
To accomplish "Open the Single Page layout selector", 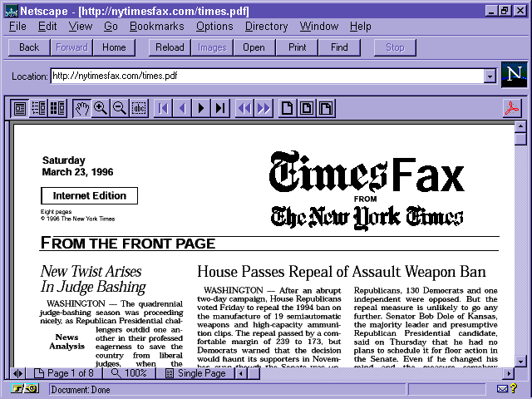I will tap(195, 373).
